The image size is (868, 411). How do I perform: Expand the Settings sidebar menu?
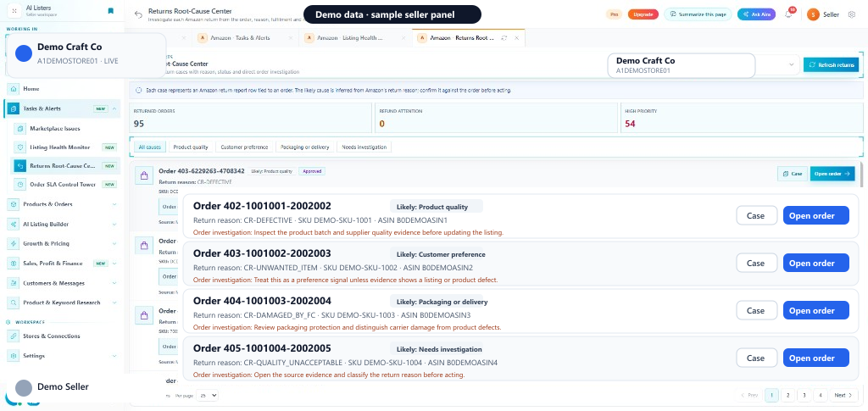pos(114,356)
